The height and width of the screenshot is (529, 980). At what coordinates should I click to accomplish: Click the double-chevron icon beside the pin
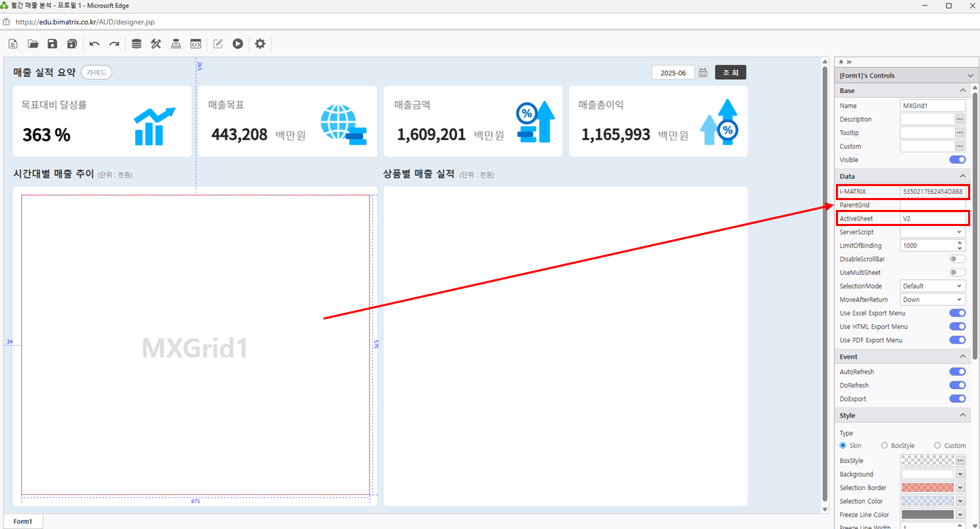848,62
